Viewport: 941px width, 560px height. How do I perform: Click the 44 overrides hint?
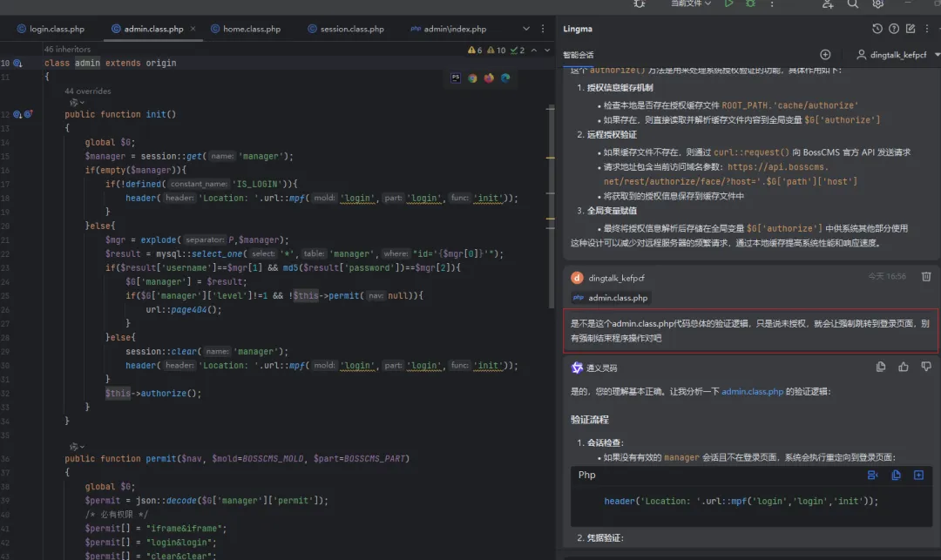88,91
